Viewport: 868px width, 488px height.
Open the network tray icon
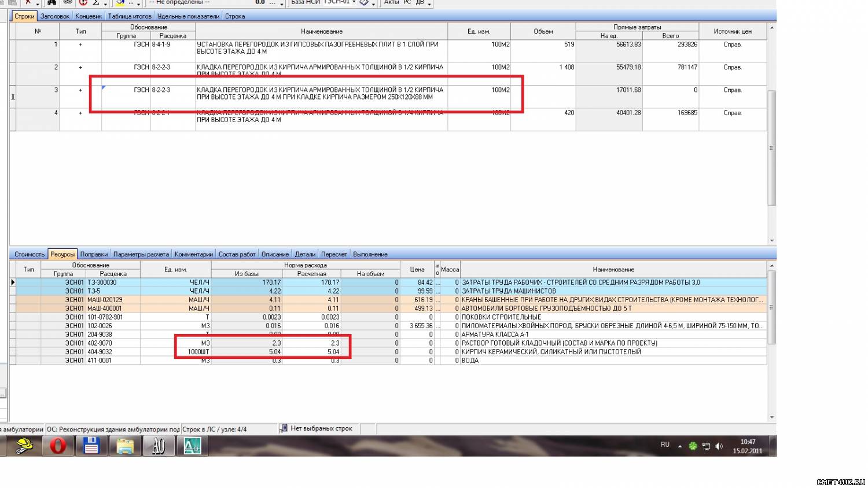point(706,446)
